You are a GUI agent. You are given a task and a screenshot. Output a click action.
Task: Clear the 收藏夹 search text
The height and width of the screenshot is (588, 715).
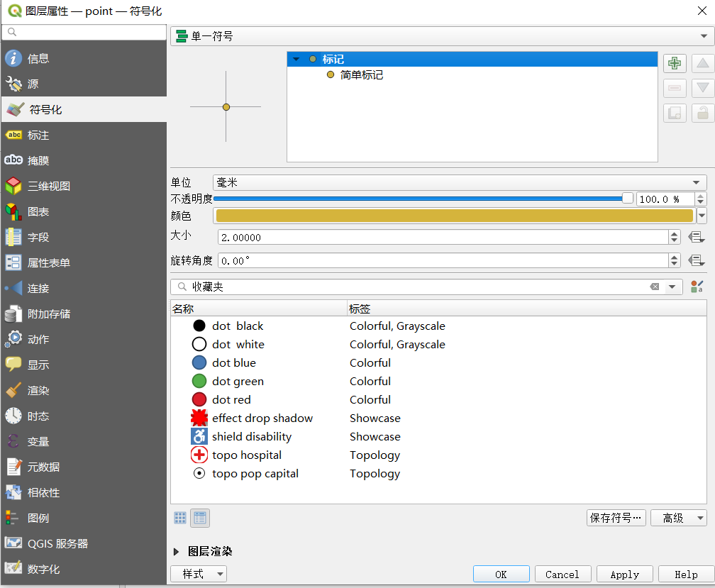[655, 286]
